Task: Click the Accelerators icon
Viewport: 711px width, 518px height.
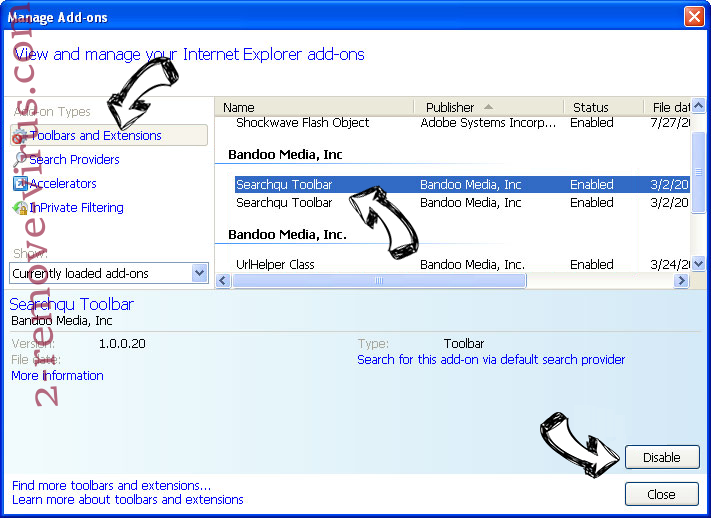Action: click(x=20, y=183)
